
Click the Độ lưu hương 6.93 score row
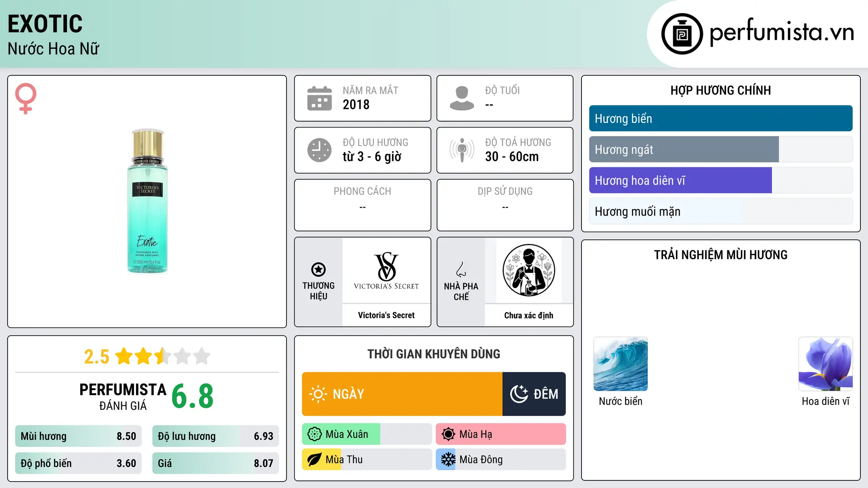coord(215,436)
